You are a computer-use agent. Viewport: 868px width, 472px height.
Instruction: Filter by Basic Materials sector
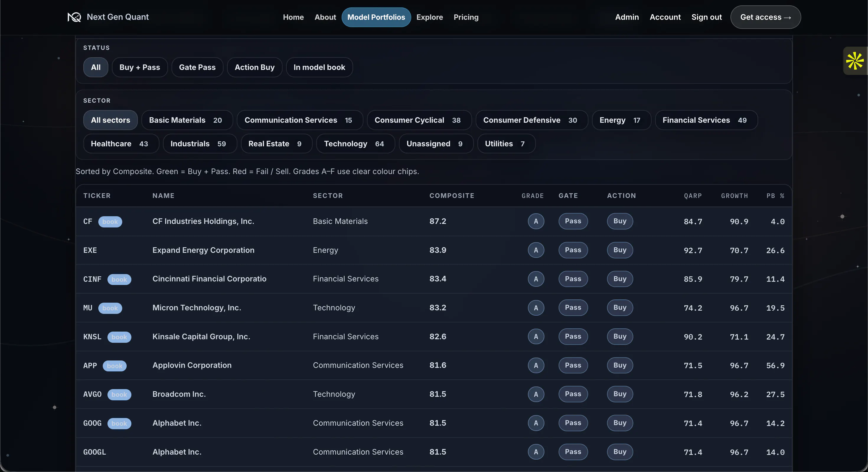coord(187,120)
